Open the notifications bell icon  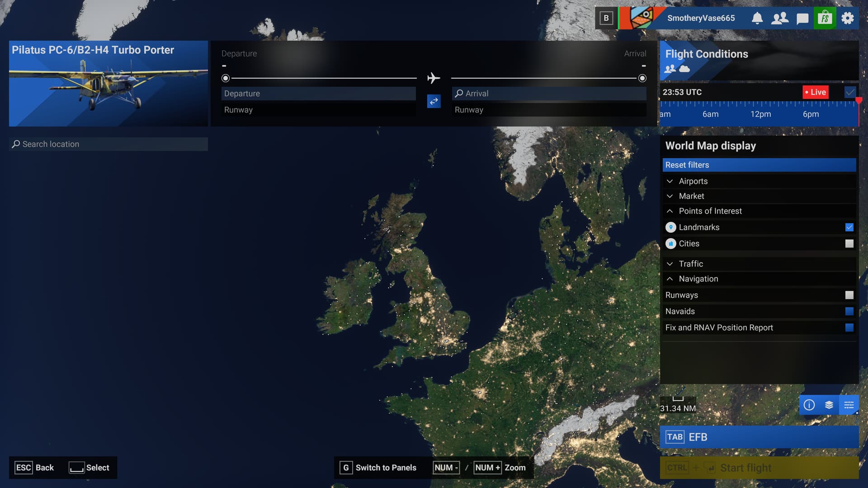757,19
